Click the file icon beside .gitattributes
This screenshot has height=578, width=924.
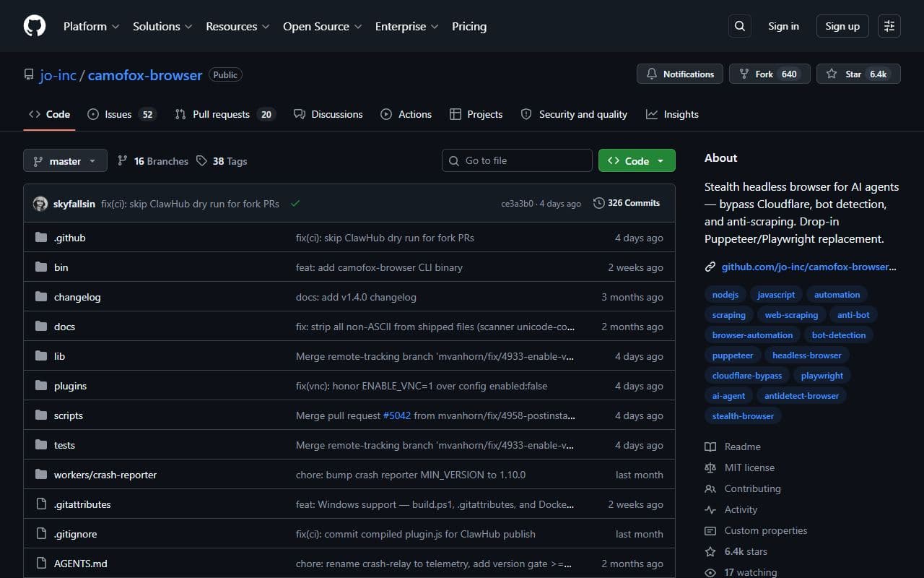tap(41, 504)
